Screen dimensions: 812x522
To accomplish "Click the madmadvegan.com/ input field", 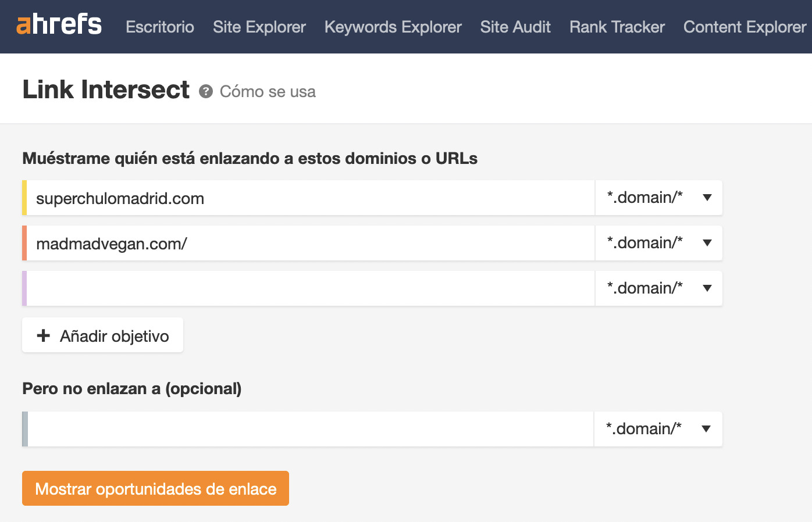I will 308,244.
